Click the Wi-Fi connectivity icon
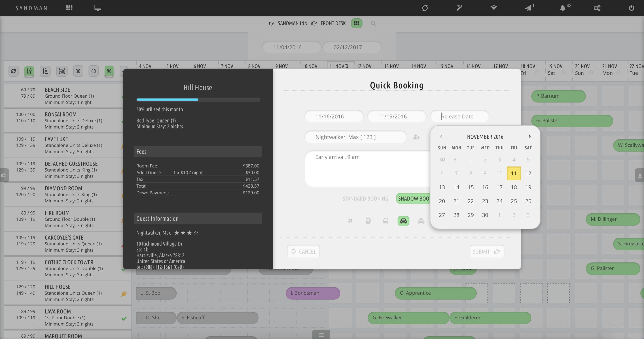644x339 pixels. (x=494, y=8)
